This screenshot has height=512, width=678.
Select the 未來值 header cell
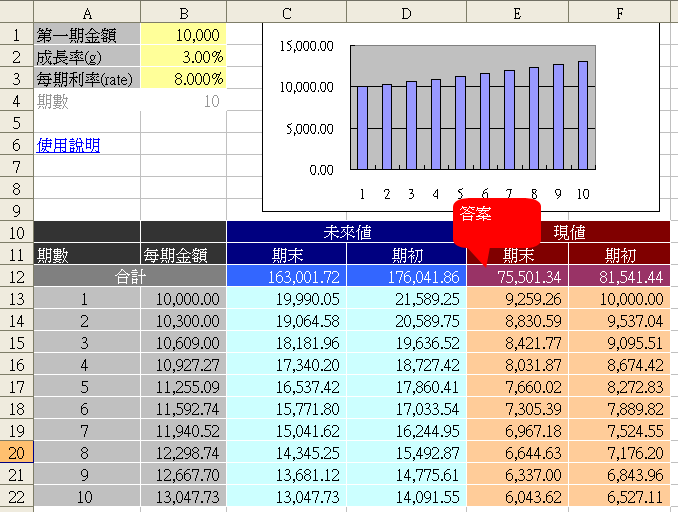(x=346, y=232)
